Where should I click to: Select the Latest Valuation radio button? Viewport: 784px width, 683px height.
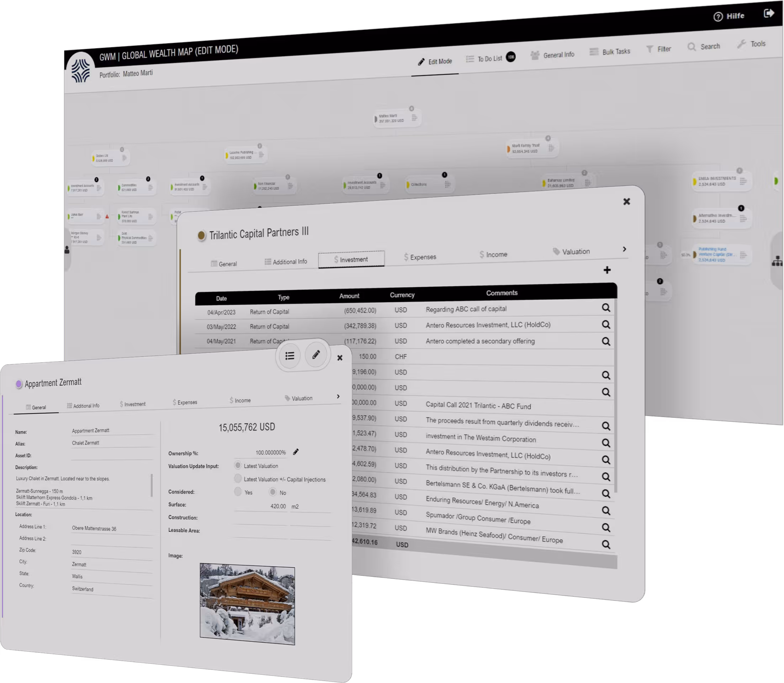pyautogui.click(x=238, y=466)
